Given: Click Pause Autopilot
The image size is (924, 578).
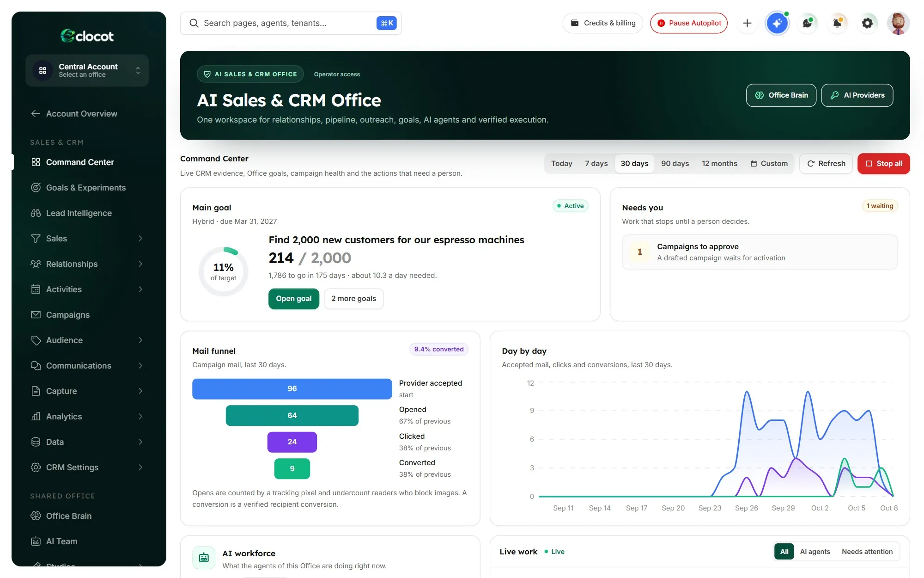Looking at the screenshot, I should coord(689,23).
